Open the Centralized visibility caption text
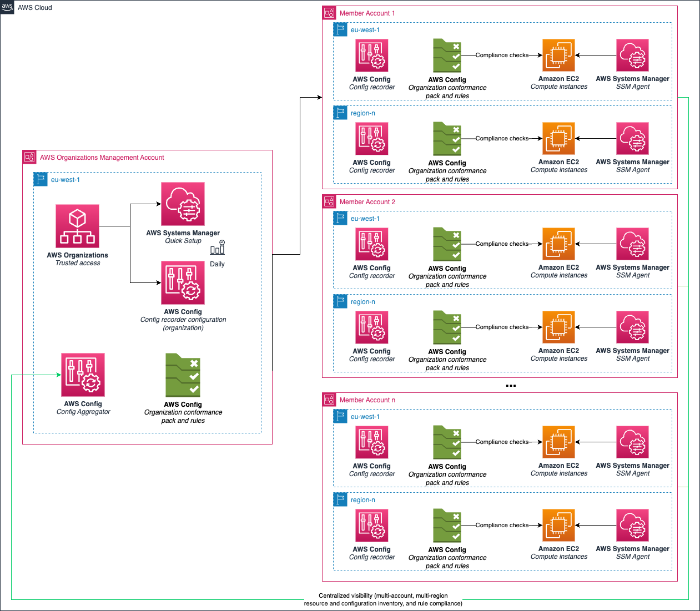700x611 pixels. pos(383,599)
